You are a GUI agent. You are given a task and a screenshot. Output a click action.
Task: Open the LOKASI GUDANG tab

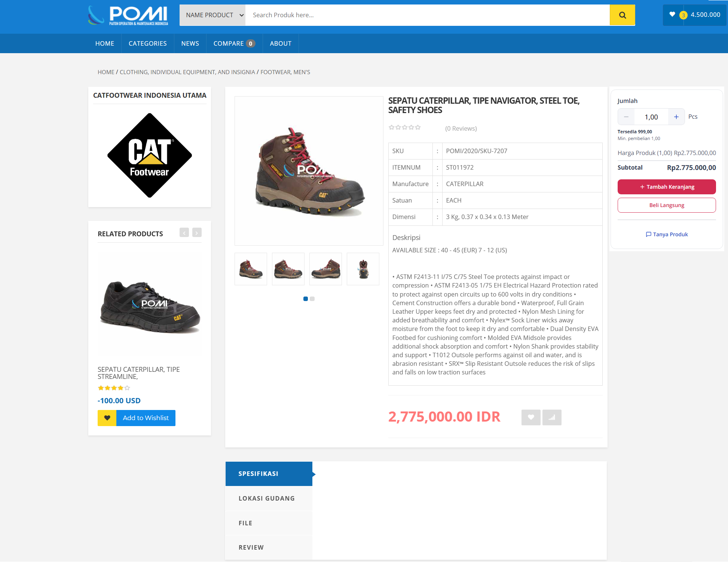coord(267,498)
